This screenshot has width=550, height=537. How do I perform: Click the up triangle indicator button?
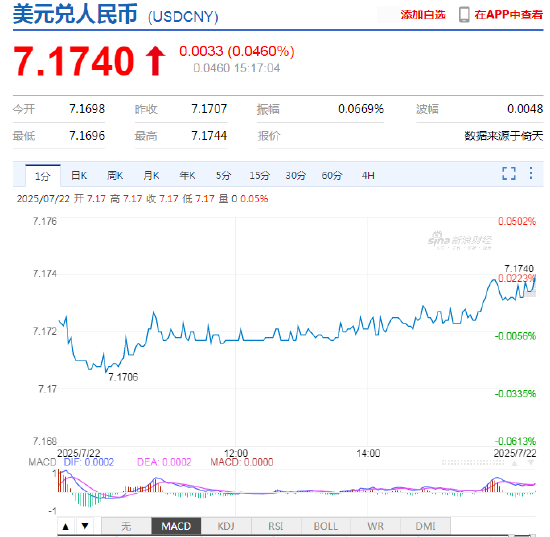coord(66,526)
